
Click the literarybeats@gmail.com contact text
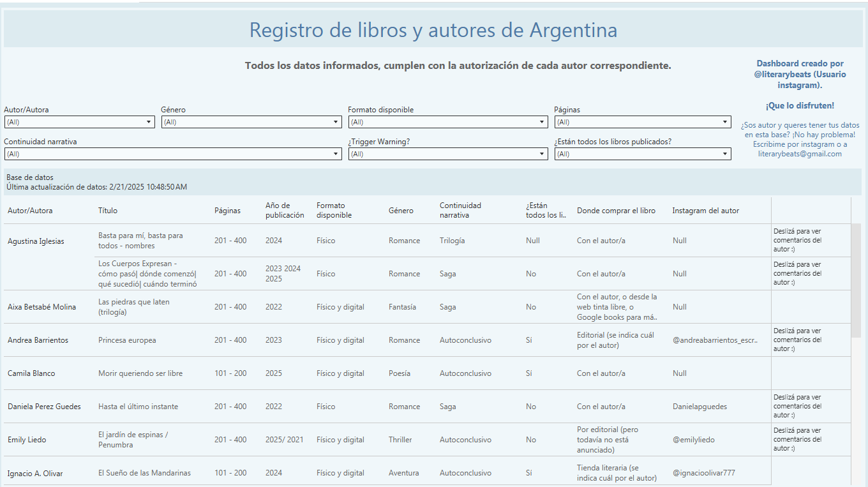[800, 154]
